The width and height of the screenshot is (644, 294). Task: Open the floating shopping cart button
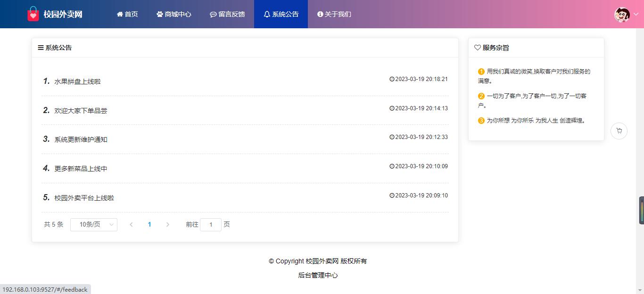click(x=619, y=131)
